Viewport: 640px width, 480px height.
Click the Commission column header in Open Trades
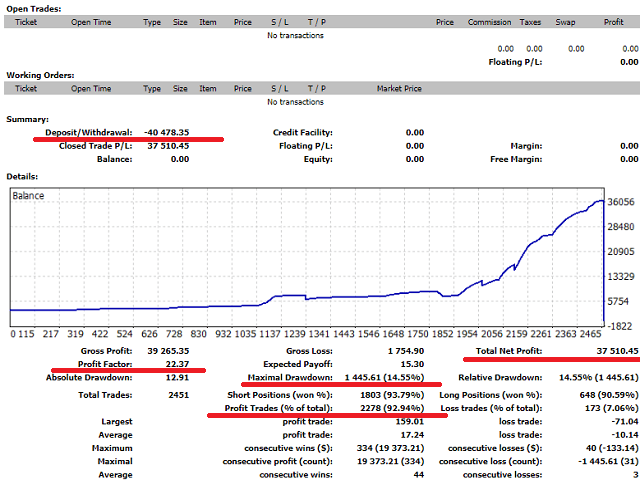(489, 21)
